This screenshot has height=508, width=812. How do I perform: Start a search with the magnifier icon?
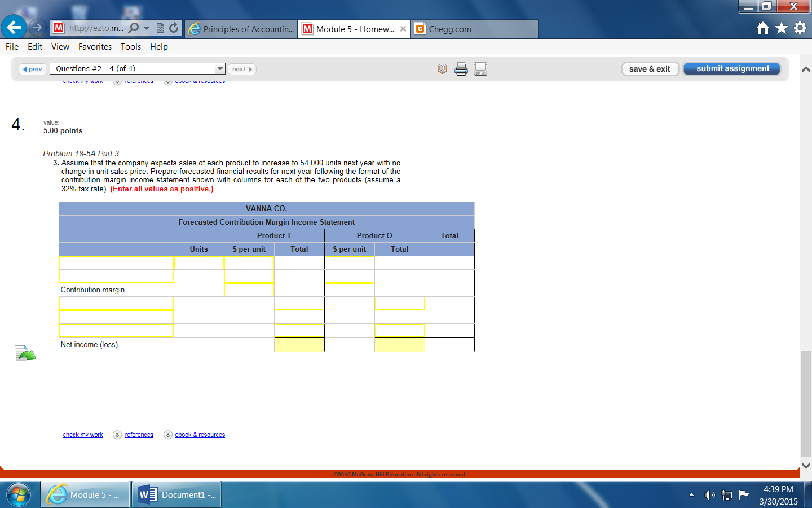click(x=134, y=28)
